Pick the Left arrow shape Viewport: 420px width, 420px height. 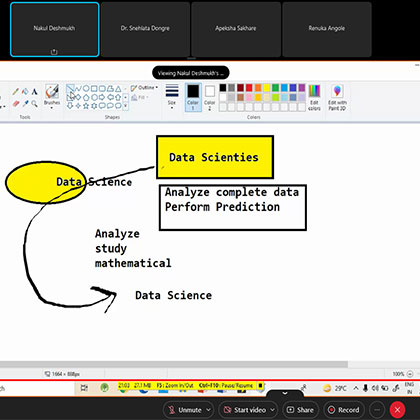click(110, 97)
